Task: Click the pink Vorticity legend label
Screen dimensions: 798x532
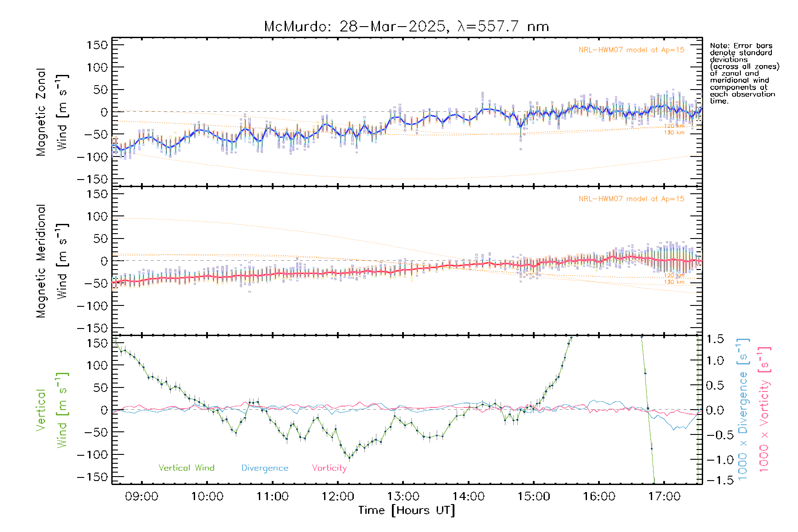Action: pos(329,468)
